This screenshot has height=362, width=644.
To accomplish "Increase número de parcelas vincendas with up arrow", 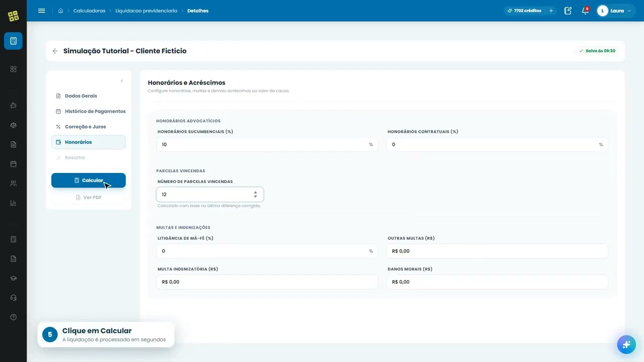I will pos(255,192).
